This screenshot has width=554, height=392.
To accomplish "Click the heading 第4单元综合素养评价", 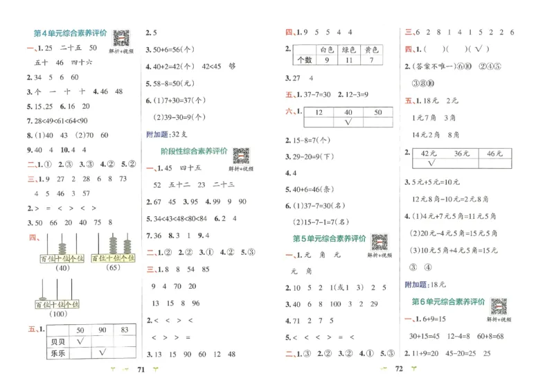I will [70, 33].
